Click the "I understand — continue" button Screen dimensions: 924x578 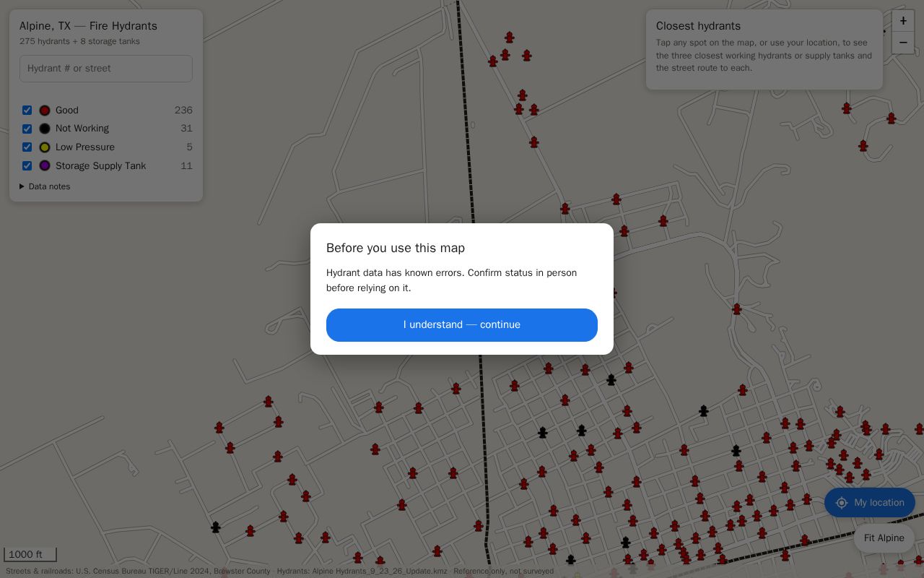462,325
